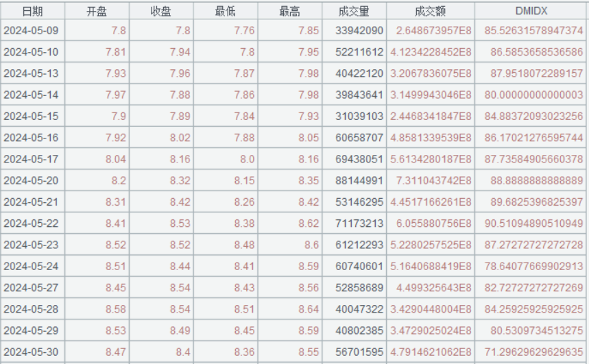Screen dimensions: 589x364
Task: Select turnover value 4.1234228452E8
Action: click(431, 52)
